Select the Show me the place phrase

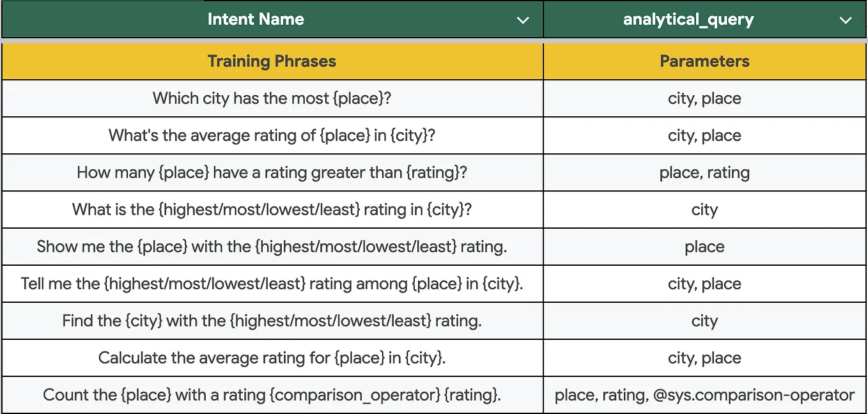(271, 247)
